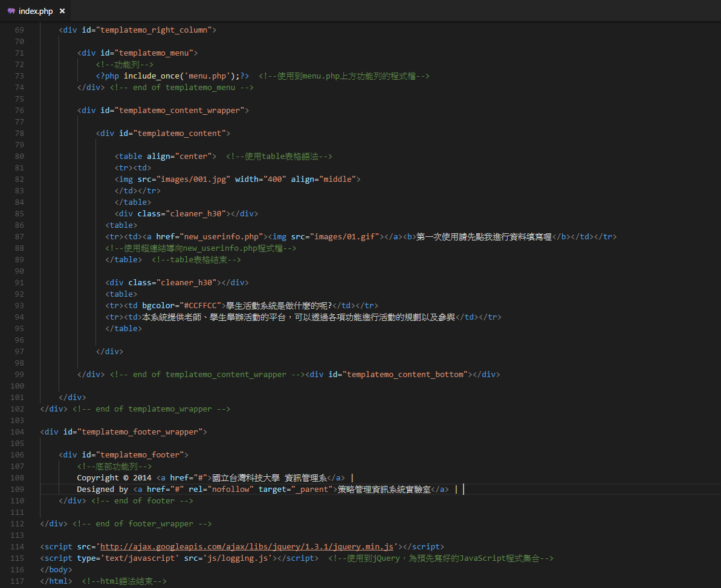The width and height of the screenshot is (721, 588).
Task: Click line number 69 in the gutter
Action: 19,30
